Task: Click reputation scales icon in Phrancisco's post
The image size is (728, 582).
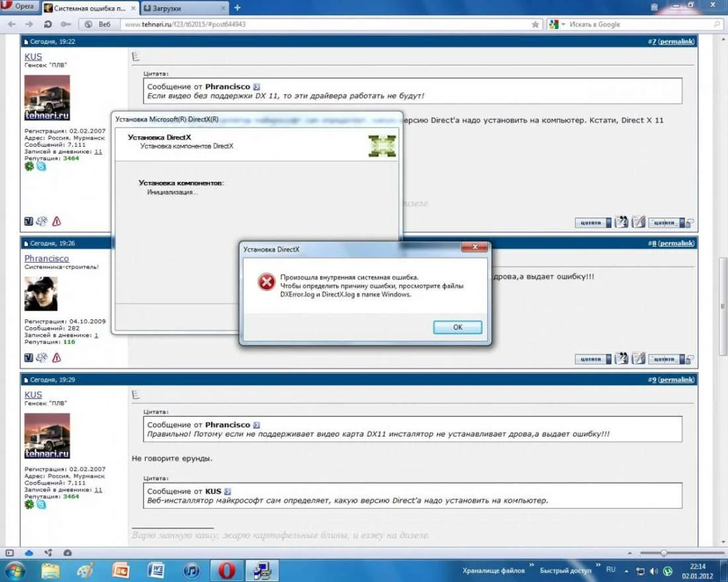Action: [x=42, y=357]
